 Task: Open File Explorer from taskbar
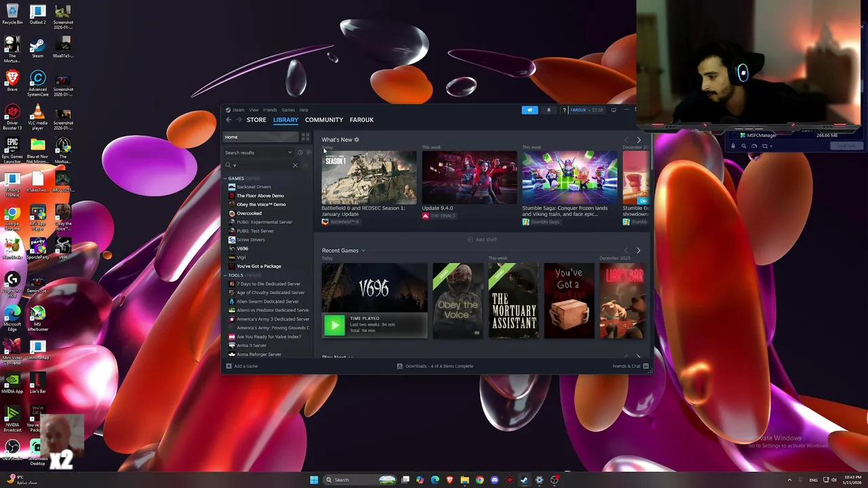pos(465,480)
